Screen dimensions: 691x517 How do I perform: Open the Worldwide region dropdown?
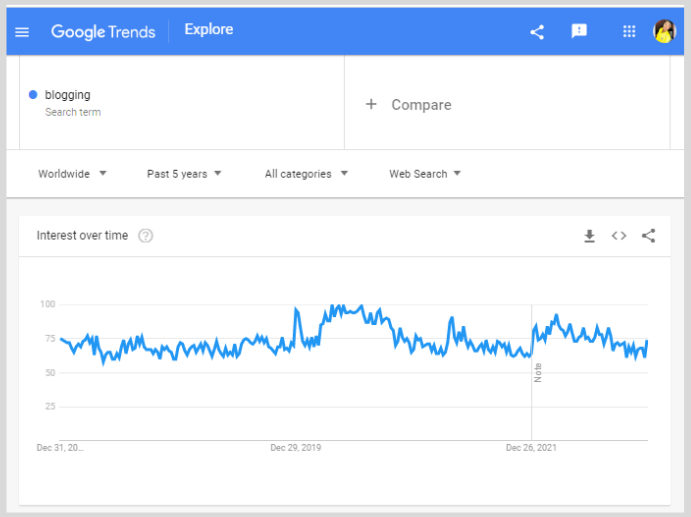(x=72, y=174)
